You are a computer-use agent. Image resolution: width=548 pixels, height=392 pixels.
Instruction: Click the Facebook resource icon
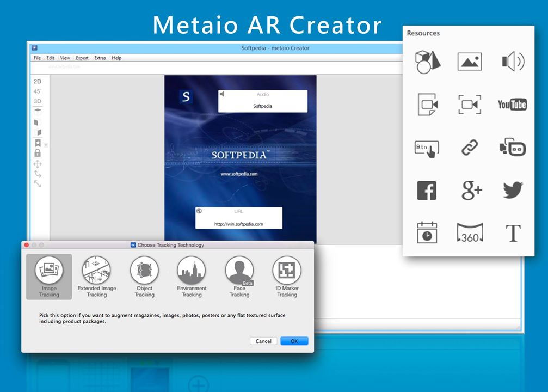point(427,190)
